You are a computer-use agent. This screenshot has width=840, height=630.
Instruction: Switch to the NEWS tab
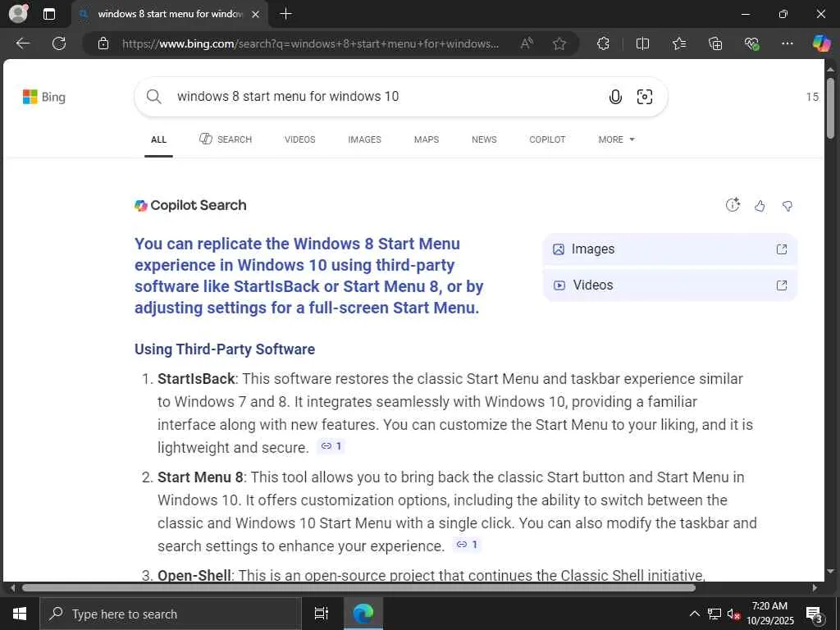click(484, 139)
